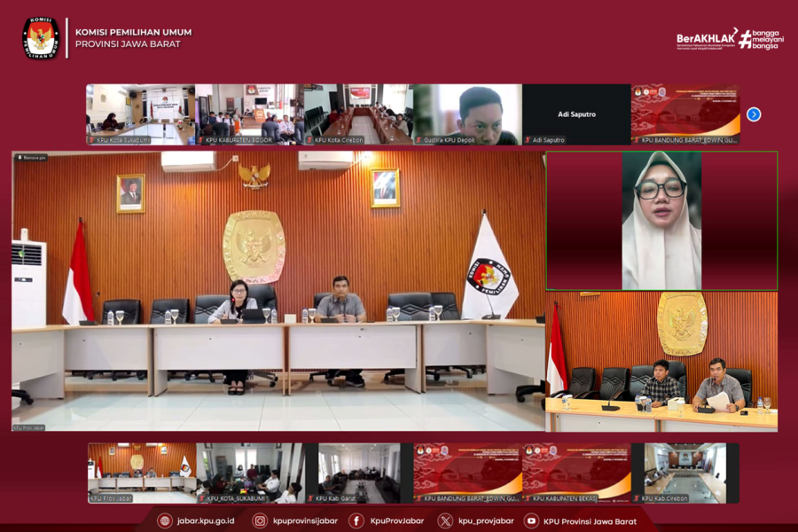Click the globe website icon in footer

pyautogui.click(x=164, y=521)
